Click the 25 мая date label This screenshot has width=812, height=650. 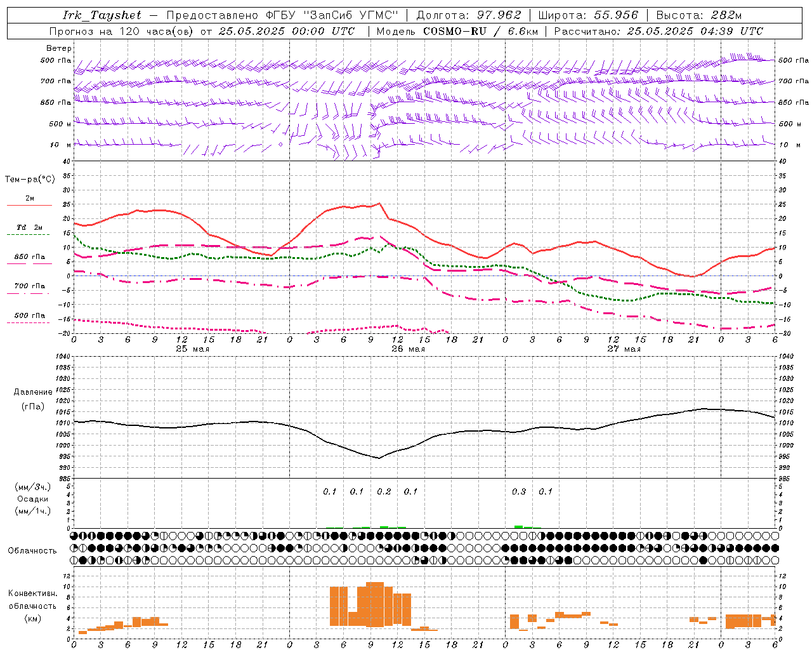(192, 349)
